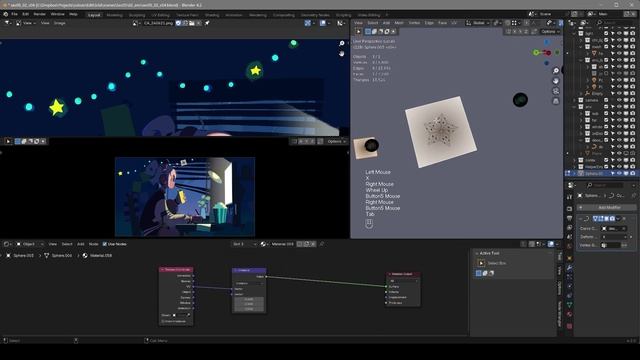Open Render properties tab icon
The height and width of the screenshot is (360, 640).
tap(569, 209)
